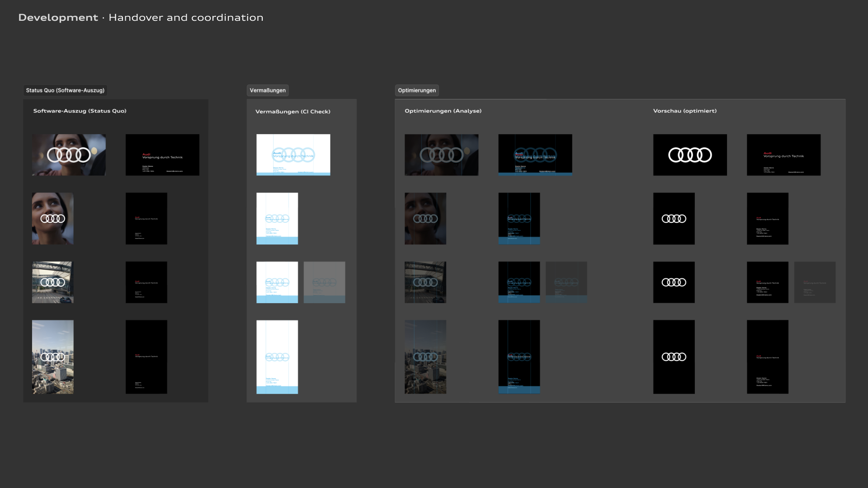Select the tall white portrait measurement card
The height and width of the screenshot is (488, 868).
point(277,357)
